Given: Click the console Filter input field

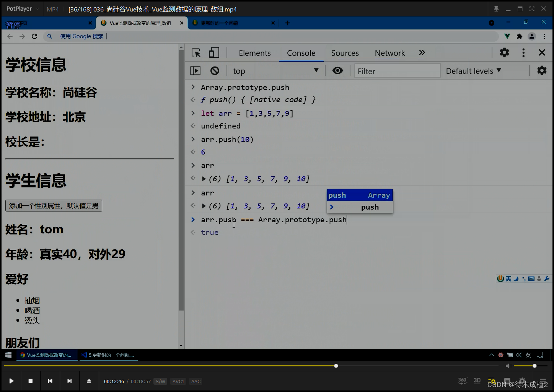Looking at the screenshot, I should pyautogui.click(x=397, y=71).
